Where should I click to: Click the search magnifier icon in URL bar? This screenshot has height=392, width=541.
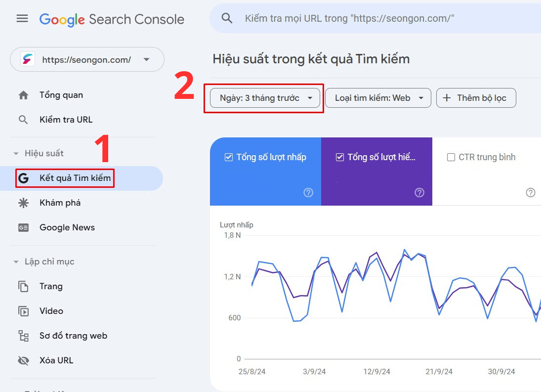tap(227, 18)
